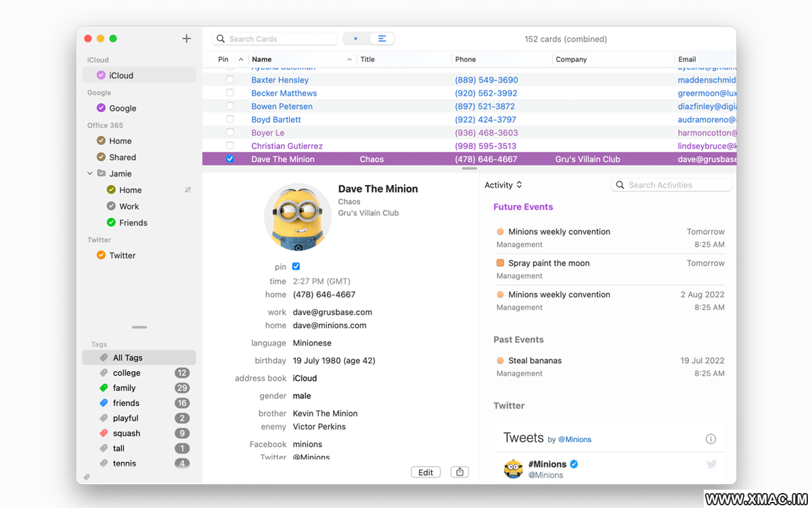Click the green family tag icon
This screenshot has width=812, height=508.
pos(104,388)
